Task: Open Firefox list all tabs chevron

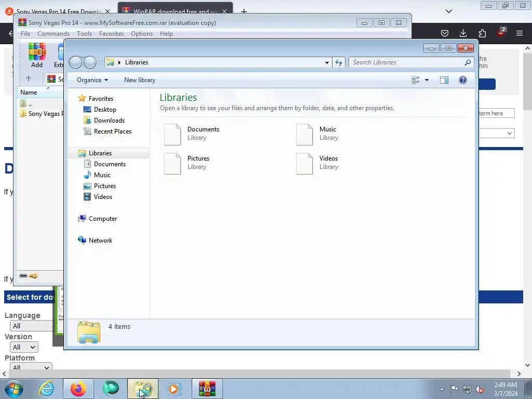Action: (448, 11)
